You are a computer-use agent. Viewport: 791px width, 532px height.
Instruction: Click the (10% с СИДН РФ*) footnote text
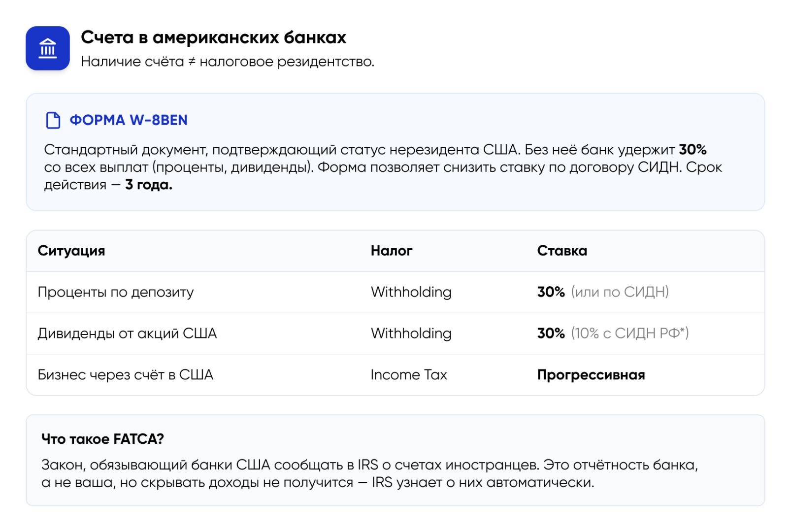tap(630, 333)
